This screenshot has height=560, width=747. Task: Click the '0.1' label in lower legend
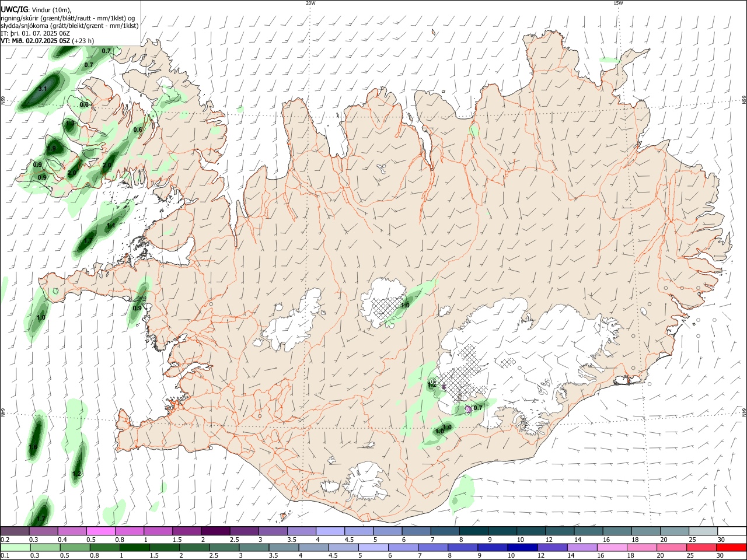tap(5, 555)
